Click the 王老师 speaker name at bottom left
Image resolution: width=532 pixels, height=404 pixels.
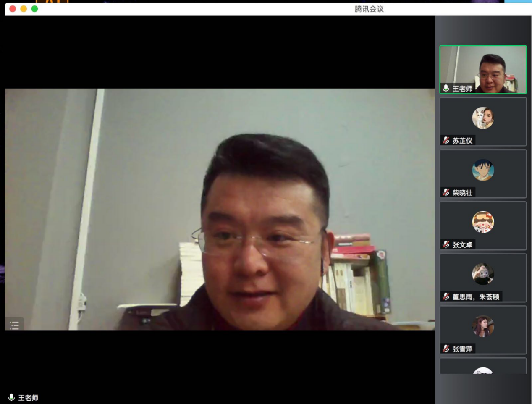coord(28,398)
